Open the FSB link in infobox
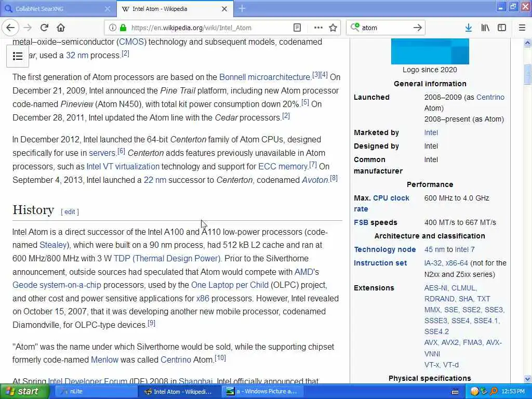 coord(361,222)
